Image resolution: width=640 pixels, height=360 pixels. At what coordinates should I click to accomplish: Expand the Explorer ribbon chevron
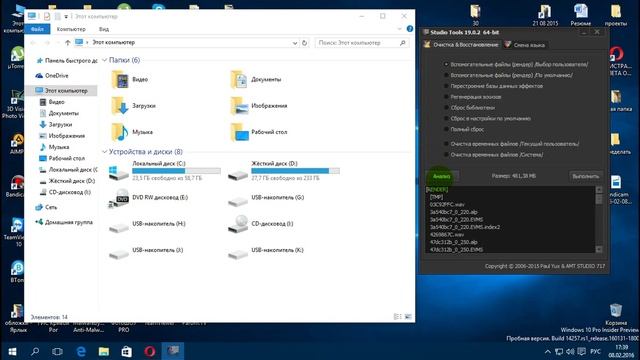pos(399,29)
